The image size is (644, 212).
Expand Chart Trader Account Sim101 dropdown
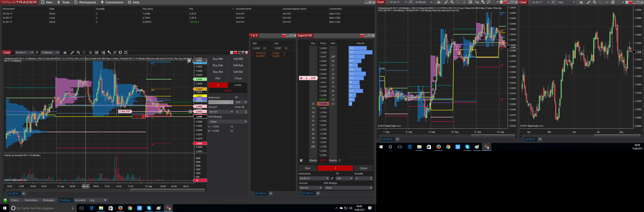pyautogui.click(x=221, y=112)
